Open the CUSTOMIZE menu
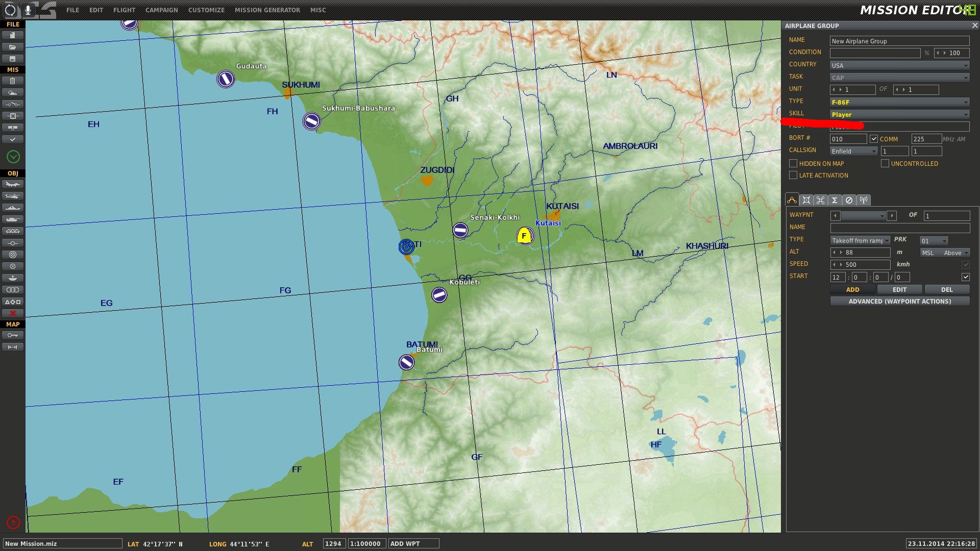Image resolution: width=980 pixels, height=551 pixels. click(x=206, y=10)
